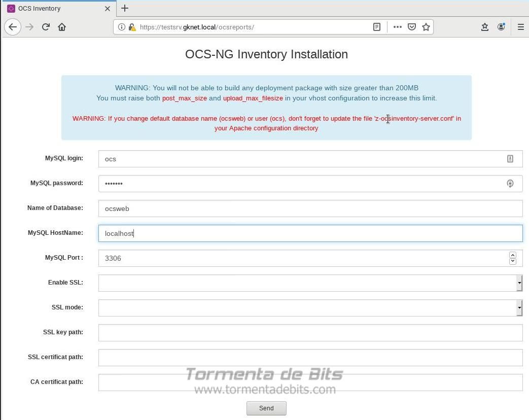Click the key icon in MySQL password field

coord(510,184)
